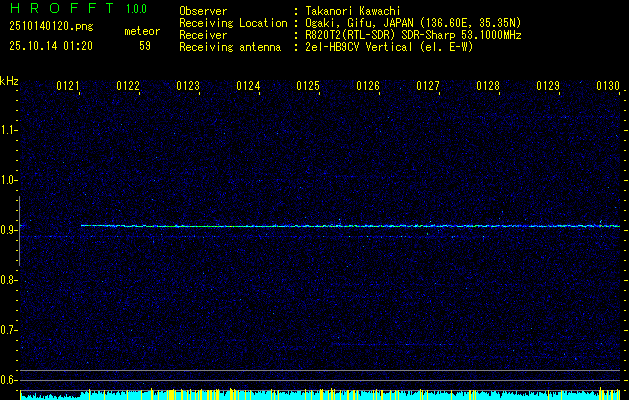Viewport: 629px width, 400px height.
Task: Click the meteor count value 59
Action: tap(145, 45)
